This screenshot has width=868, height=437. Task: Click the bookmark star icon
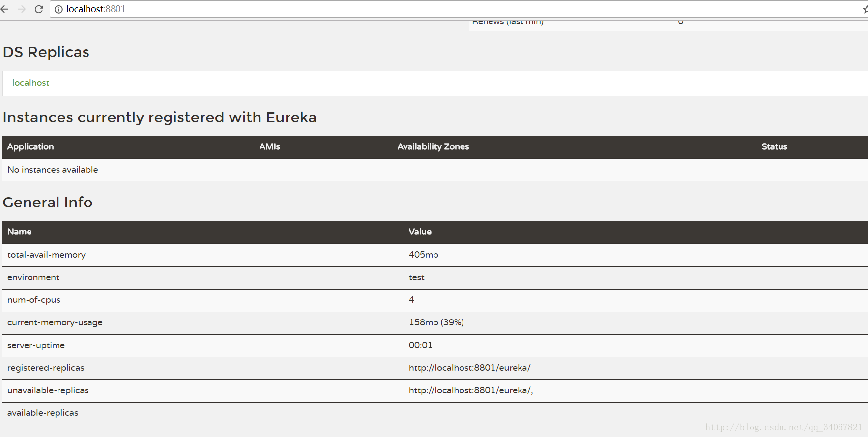point(865,9)
